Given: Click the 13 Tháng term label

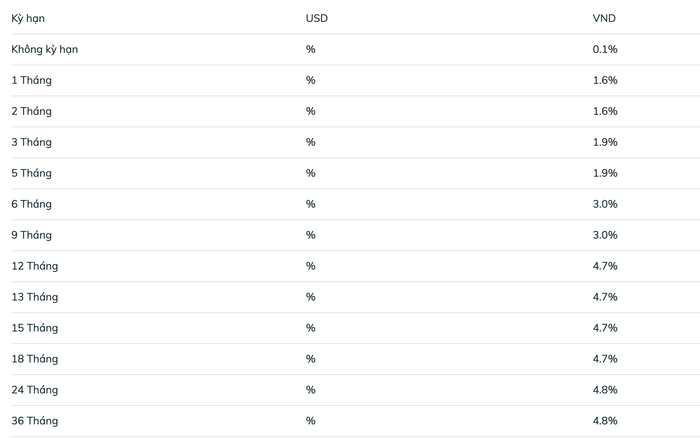Looking at the screenshot, I should (34, 297).
